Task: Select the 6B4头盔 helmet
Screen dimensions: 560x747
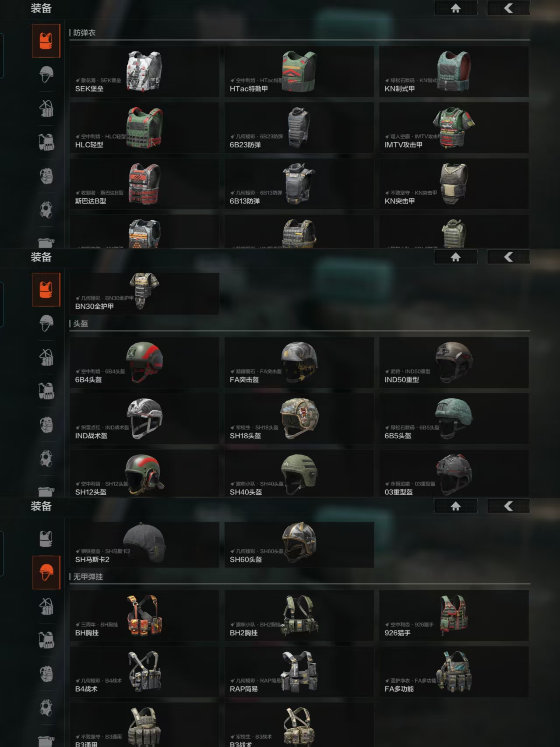Action: coord(144,363)
